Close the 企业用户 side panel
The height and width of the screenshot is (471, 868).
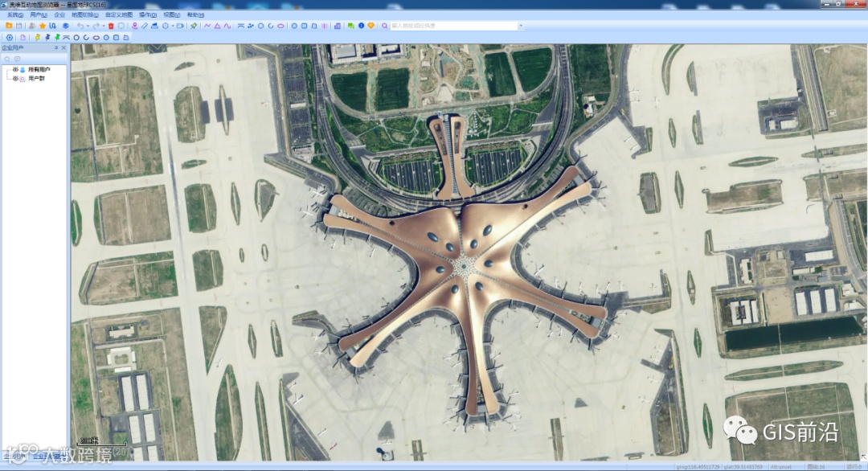click(63, 47)
